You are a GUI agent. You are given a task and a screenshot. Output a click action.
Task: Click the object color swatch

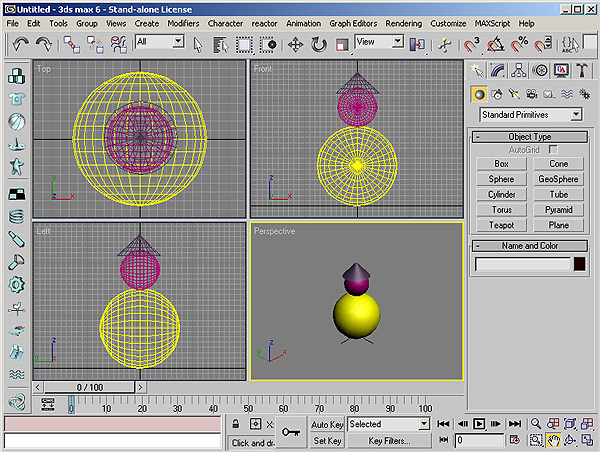click(579, 264)
